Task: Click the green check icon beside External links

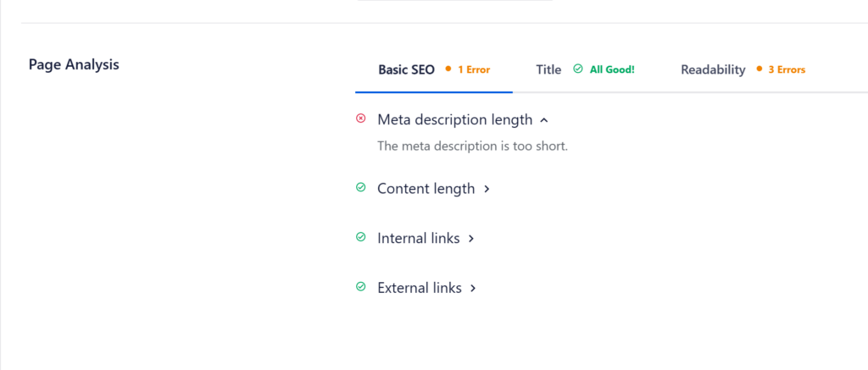Action: pos(360,287)
